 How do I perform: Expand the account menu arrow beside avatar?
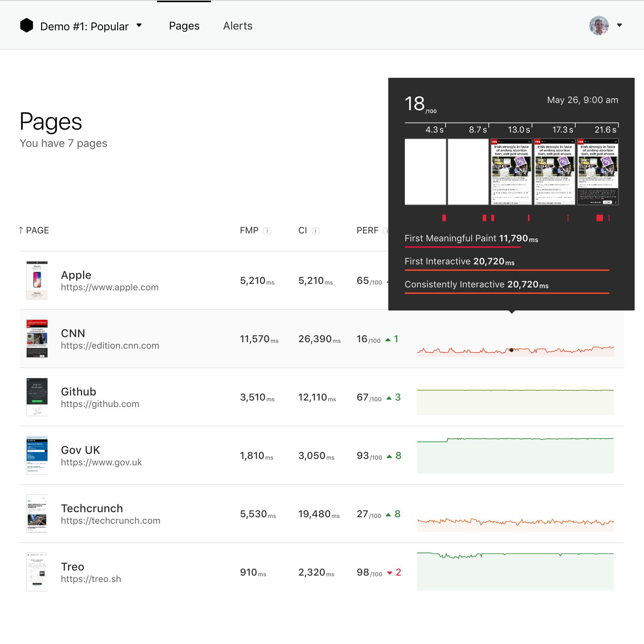pos(620,25)
